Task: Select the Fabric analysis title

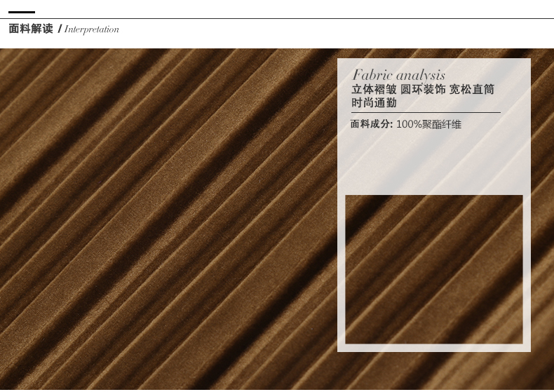Action: pyautogui.click(x=398, y=75)
